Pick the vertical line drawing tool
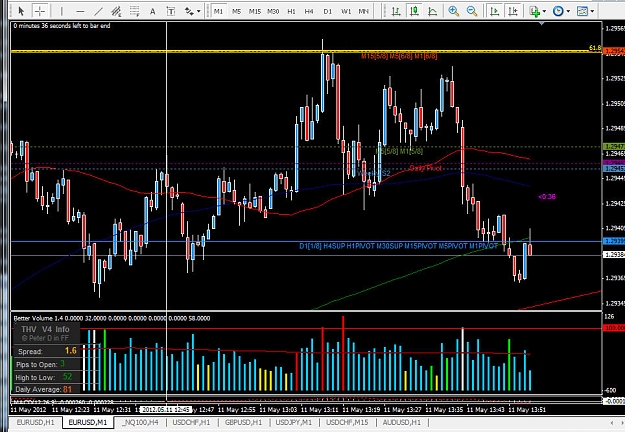The image size is (625, 432). pos(61,11)
